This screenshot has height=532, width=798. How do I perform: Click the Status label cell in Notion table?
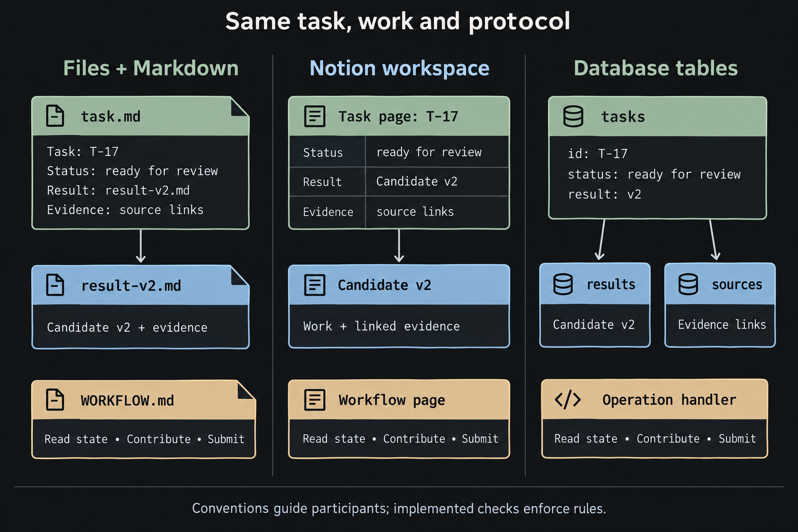[327, 152]
